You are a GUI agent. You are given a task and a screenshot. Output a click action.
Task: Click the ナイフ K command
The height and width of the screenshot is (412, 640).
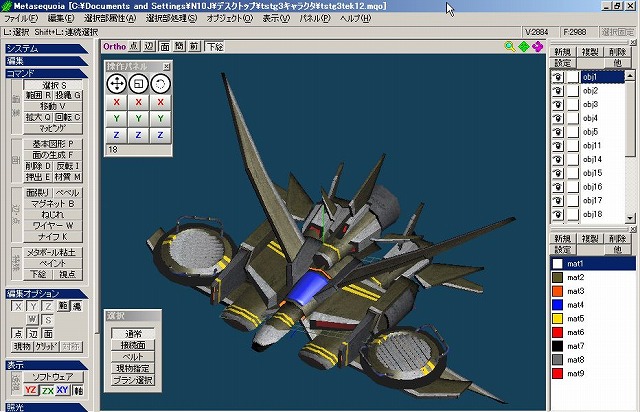[x=53, y=236]
